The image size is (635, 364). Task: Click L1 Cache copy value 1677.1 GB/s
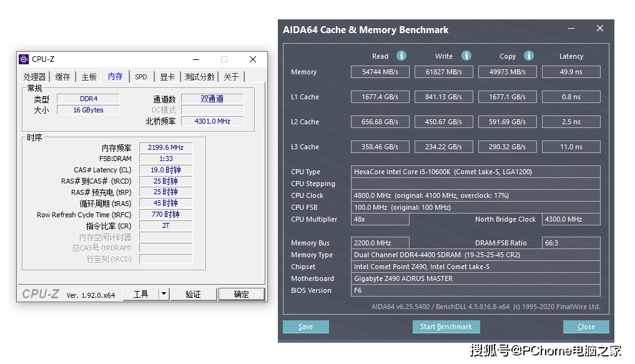(x=508, y=97)
